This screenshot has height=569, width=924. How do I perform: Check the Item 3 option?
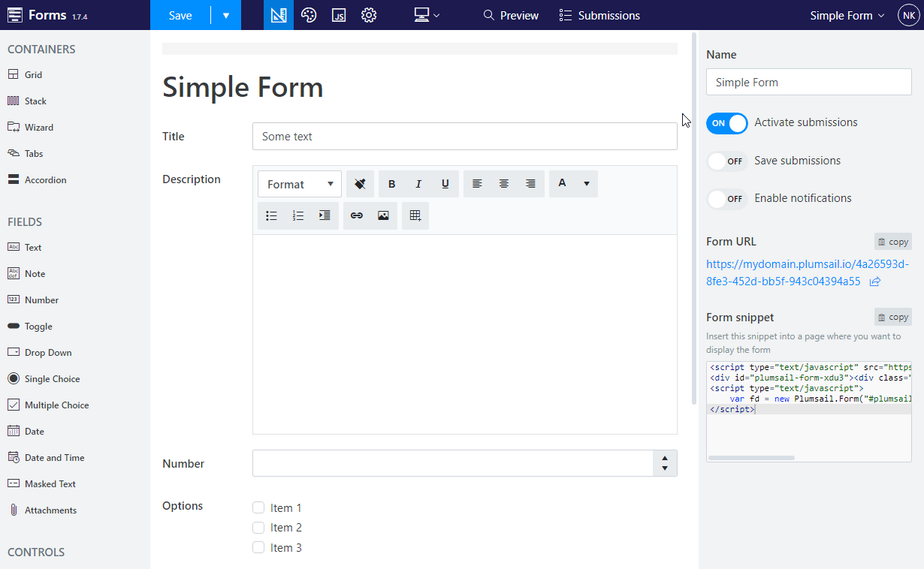coord(258,548)
